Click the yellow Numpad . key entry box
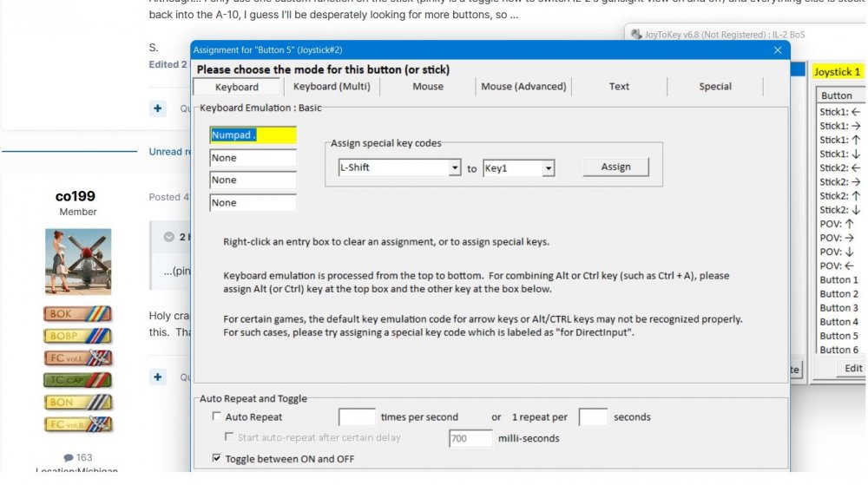868x485 pixels. pyautogui.click(x=253, y=135)
